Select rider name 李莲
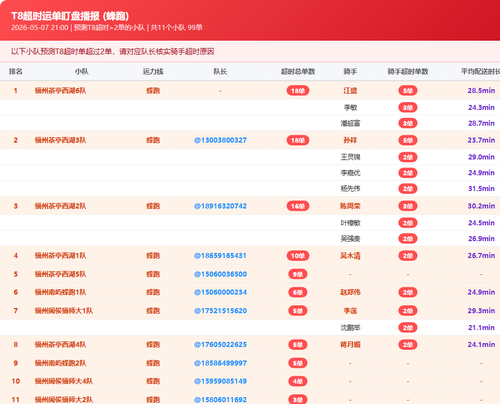The width and height of the screenshot is (500, 404). pos(350,311)
